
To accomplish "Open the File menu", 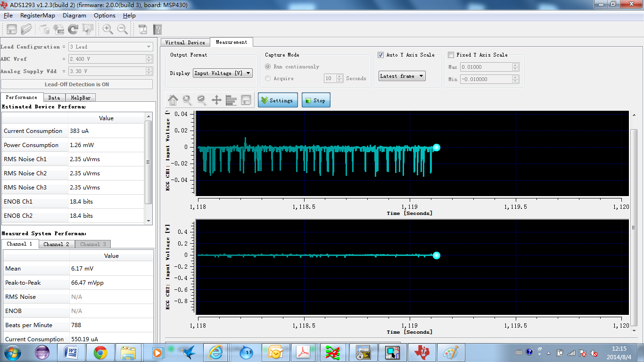I will [8, 16].
